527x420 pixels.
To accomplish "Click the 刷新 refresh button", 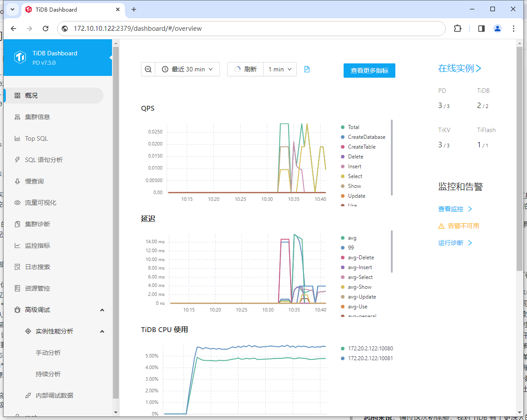I will (245, 69).
